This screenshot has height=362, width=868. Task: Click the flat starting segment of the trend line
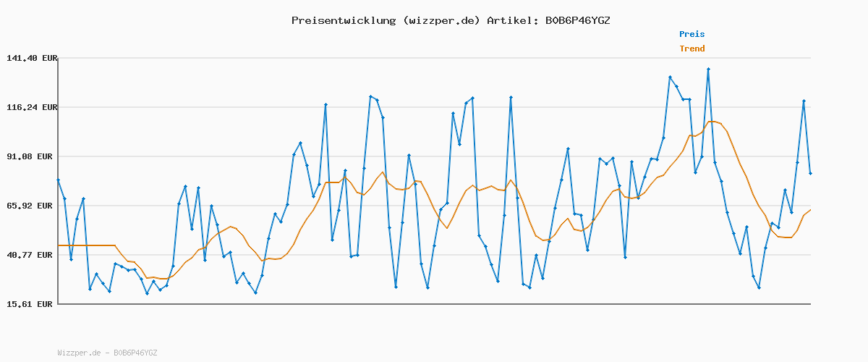[x=87, y=246]
